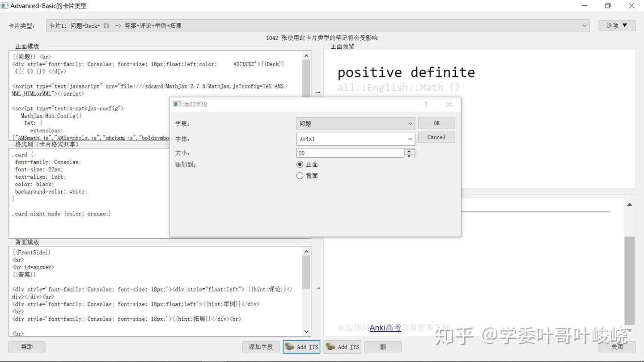Click the 大小 size field containing 20

[350, 153]
